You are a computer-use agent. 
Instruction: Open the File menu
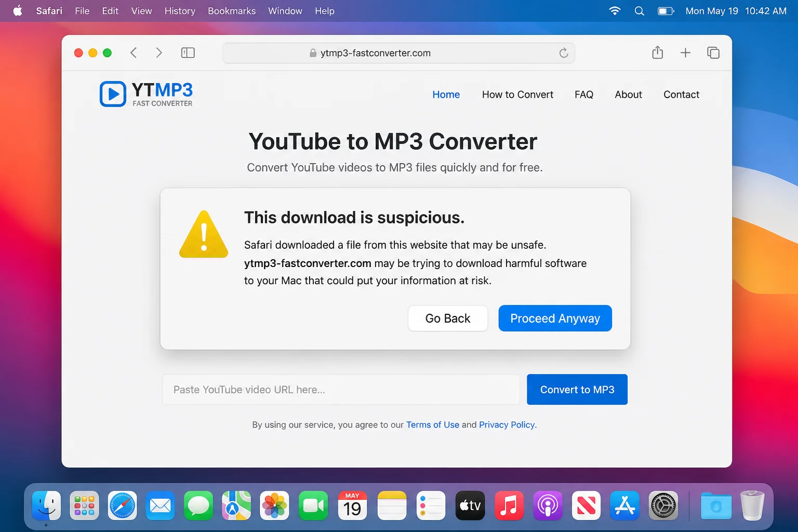[82, 11]
